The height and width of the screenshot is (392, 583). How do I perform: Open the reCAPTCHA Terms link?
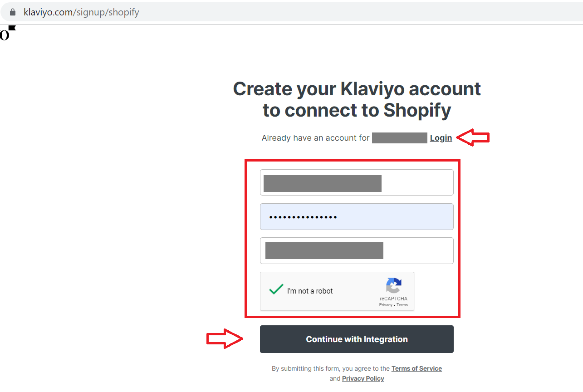click(402, 305)
